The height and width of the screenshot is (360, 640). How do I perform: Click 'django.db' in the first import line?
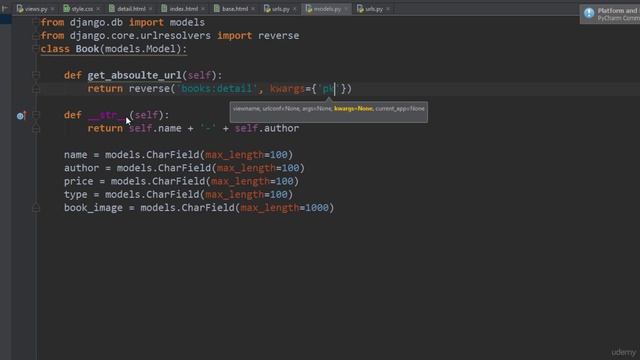point(96,22)
